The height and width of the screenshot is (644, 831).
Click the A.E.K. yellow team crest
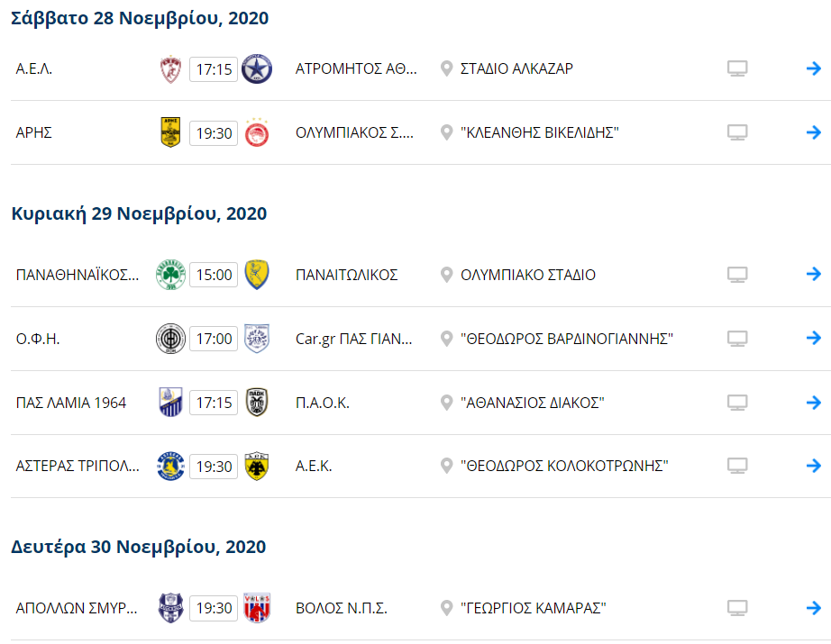[257, 467]
